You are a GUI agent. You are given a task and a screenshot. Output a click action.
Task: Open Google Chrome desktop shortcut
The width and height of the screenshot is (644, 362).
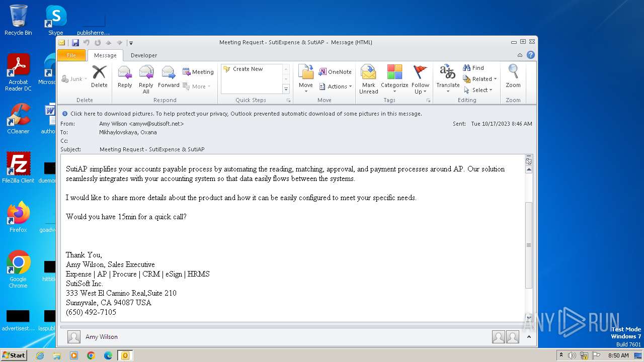(18, 269)
